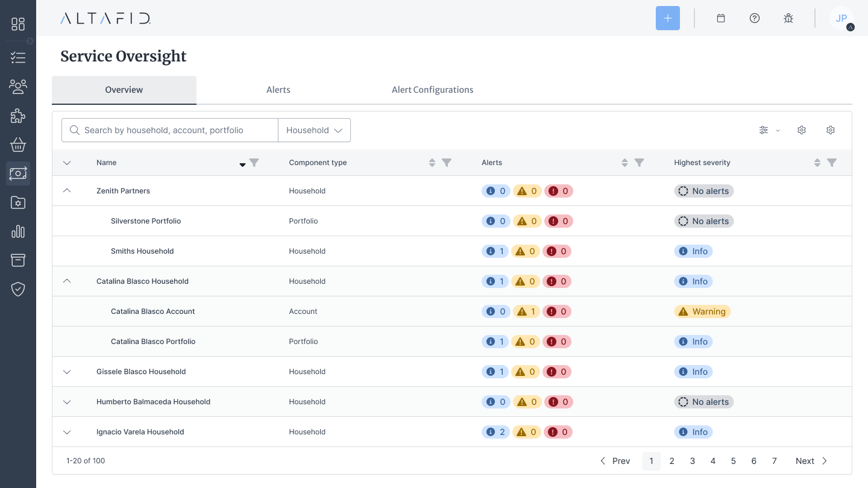The image size is (868, 488).
Task: Open the Alert Configurations tab
Action: [432, 90]
